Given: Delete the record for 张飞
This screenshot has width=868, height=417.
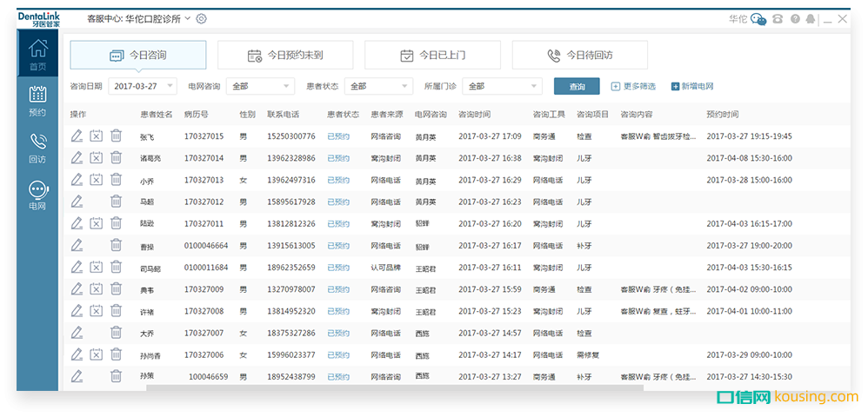Looking at the screenshot, I should (x=116, y=136).
